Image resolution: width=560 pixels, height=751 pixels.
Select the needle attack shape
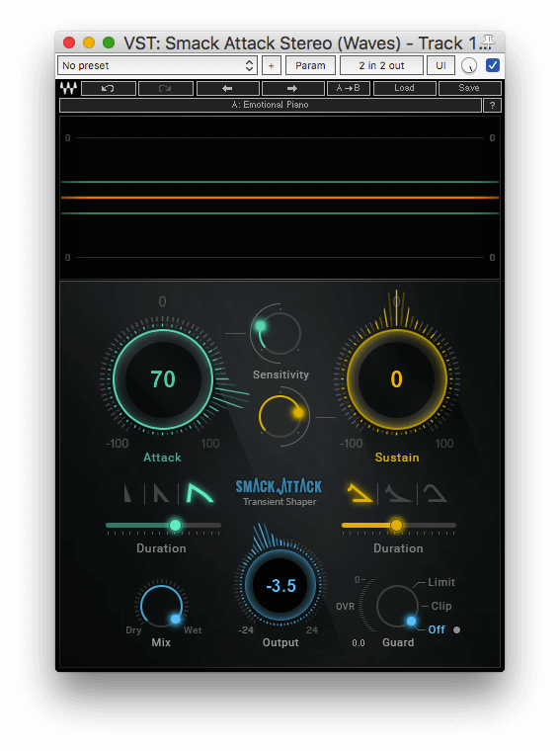127,493
